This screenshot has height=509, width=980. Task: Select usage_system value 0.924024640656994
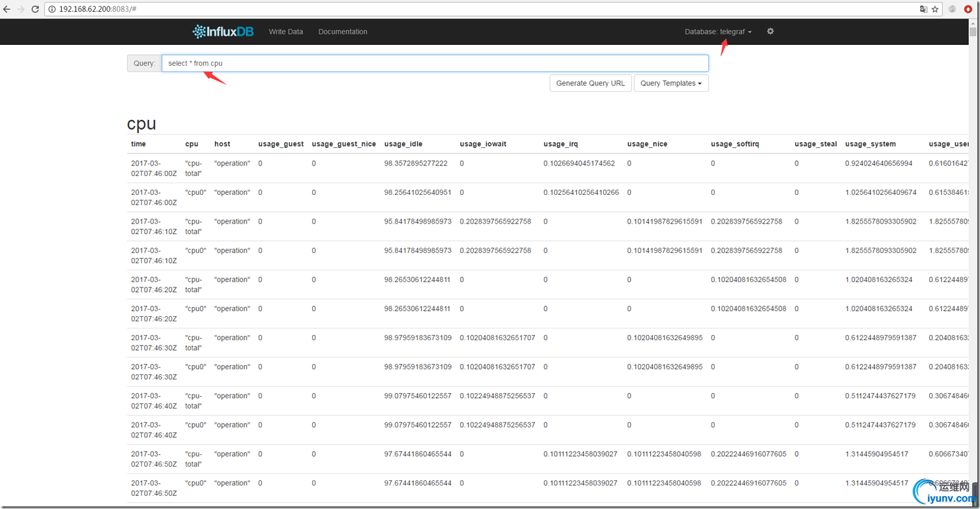(x=879, y=164)
